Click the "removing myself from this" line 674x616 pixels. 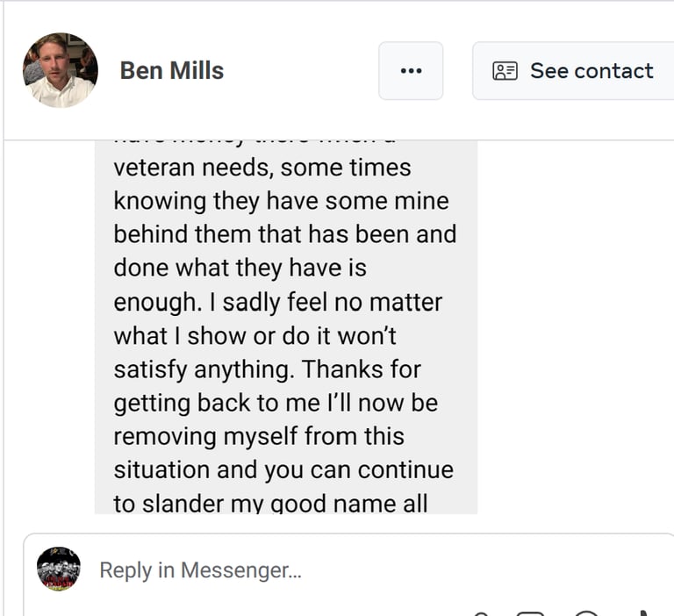[x=259, y=436]
